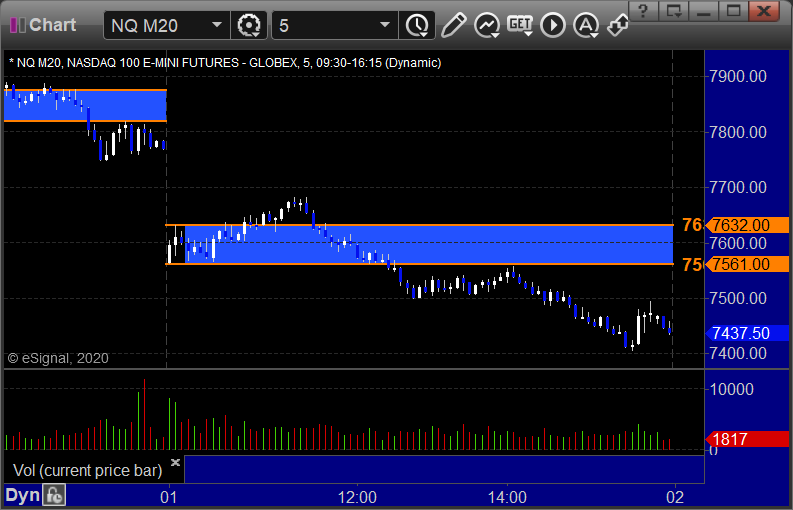Screen dimensions: 793x510
Task: Open the symbol settings gear menu
Action: click(x=248, y=25)
